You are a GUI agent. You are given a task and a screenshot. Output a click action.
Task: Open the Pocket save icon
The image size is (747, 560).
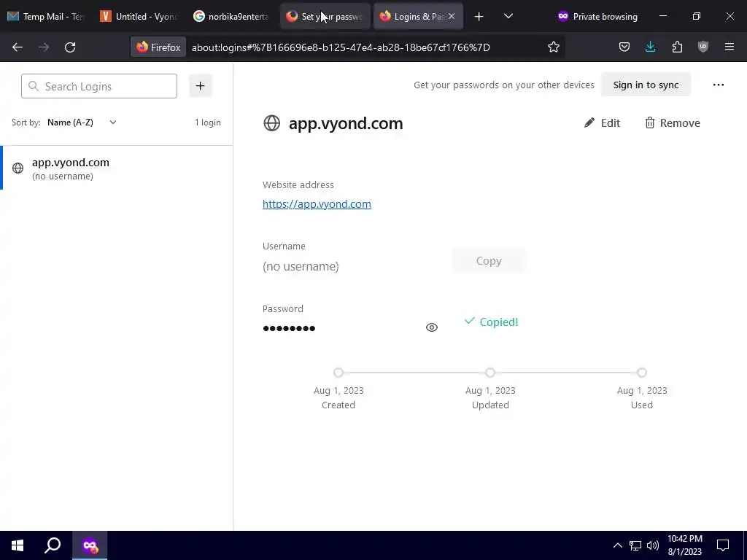click(x=624, y=47)
